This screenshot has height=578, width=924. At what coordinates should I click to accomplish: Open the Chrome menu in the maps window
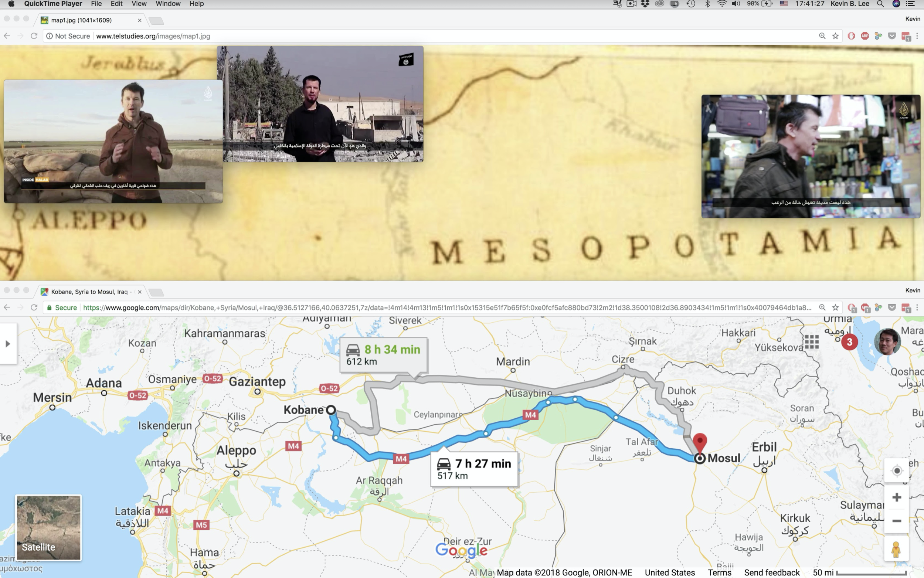tap(917, 307)
